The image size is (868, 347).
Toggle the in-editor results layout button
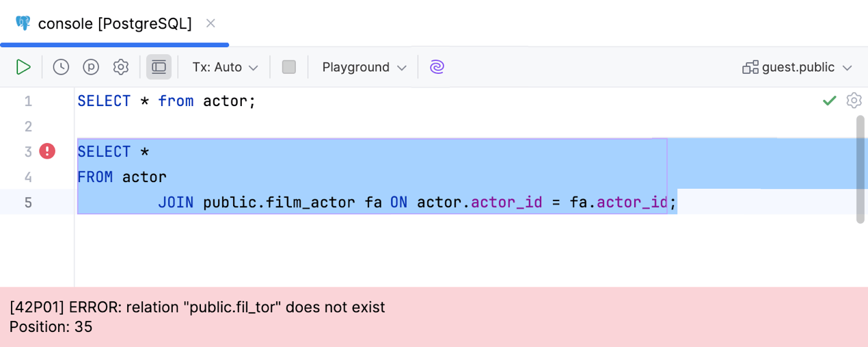159,67
